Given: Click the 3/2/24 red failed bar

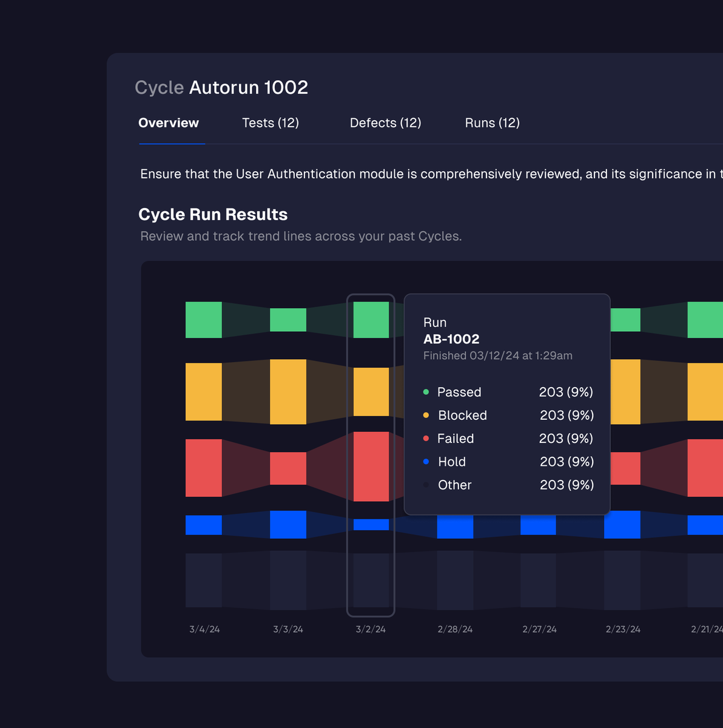Looking at the screenshot, I should (371, 467).
